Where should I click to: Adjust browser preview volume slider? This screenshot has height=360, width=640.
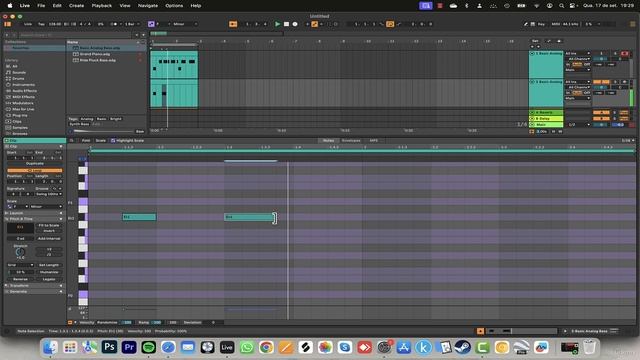[102, 131]
